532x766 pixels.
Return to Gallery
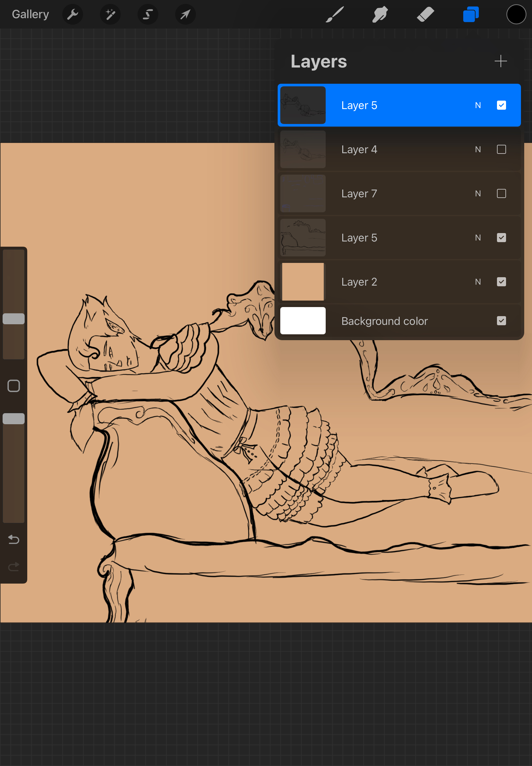click(x=30, y=14)
